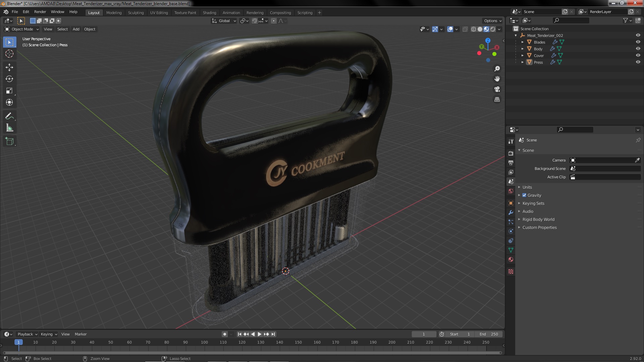The width and height of the screenshot is (644, 362).
Task: Switch to the Shading workspace tab
Action: pos(209,13)
